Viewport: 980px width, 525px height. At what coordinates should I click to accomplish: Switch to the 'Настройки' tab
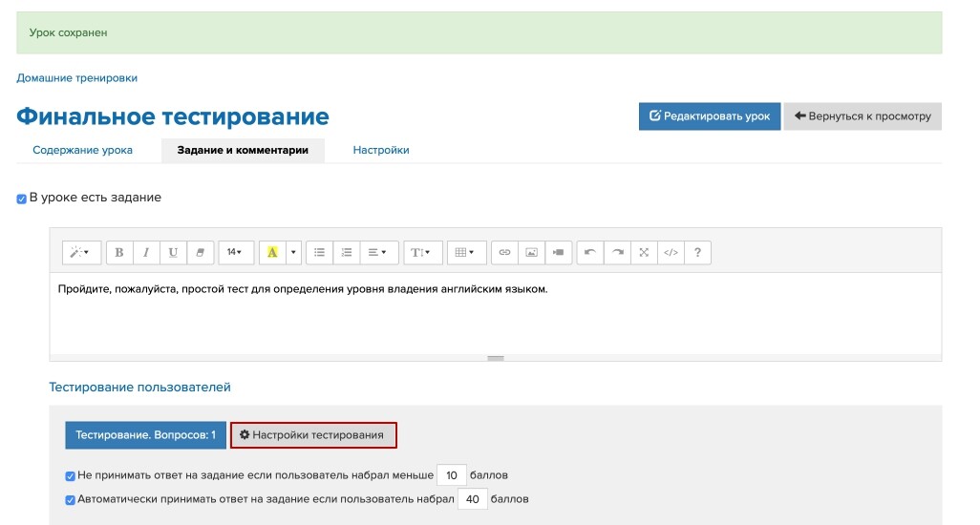click(381, 150)
